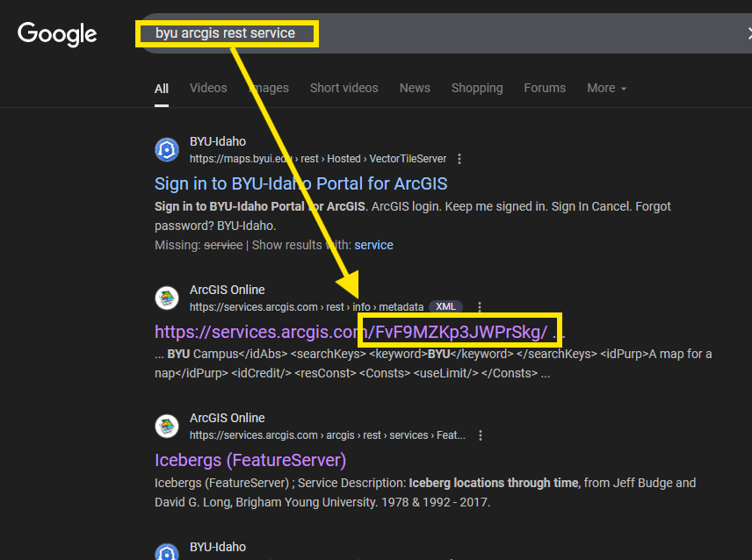The image size is (752, 560).
Task: Open 'Sign in to BYU-Idaho Portal for ArcGIS' link
Action: (300, 183)
